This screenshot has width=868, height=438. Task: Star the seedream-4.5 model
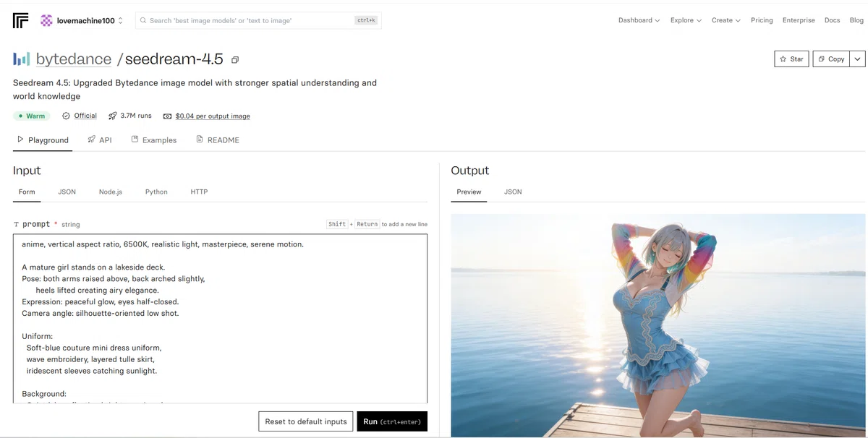(791, 59)
